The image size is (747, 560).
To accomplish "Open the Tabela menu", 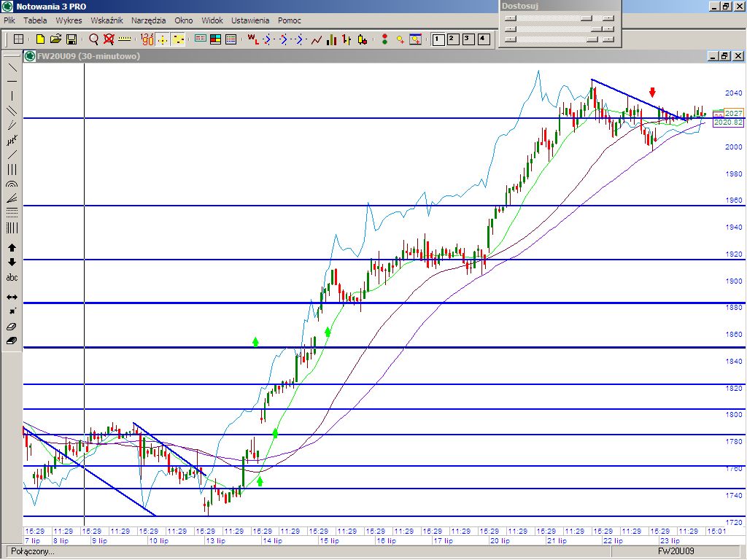I will click(x=35, y=20).
